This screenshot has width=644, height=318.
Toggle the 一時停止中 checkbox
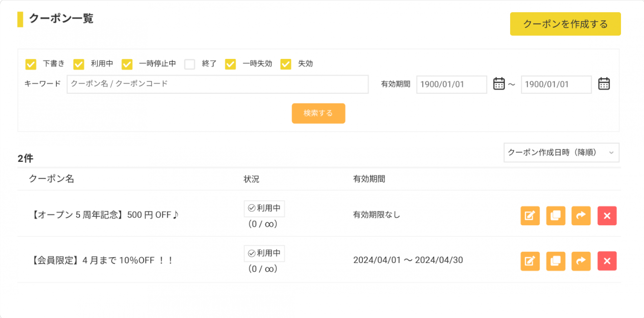click(x=127, y=64)
